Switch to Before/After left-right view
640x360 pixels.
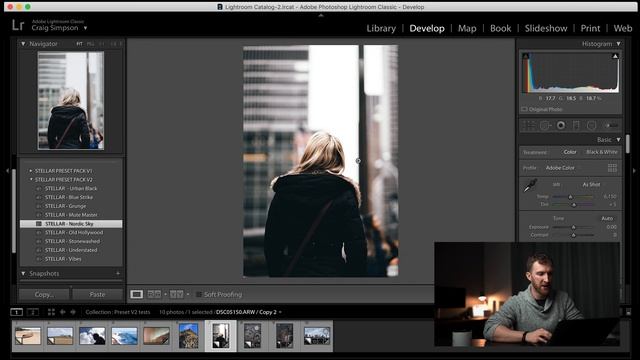point(154,294)
